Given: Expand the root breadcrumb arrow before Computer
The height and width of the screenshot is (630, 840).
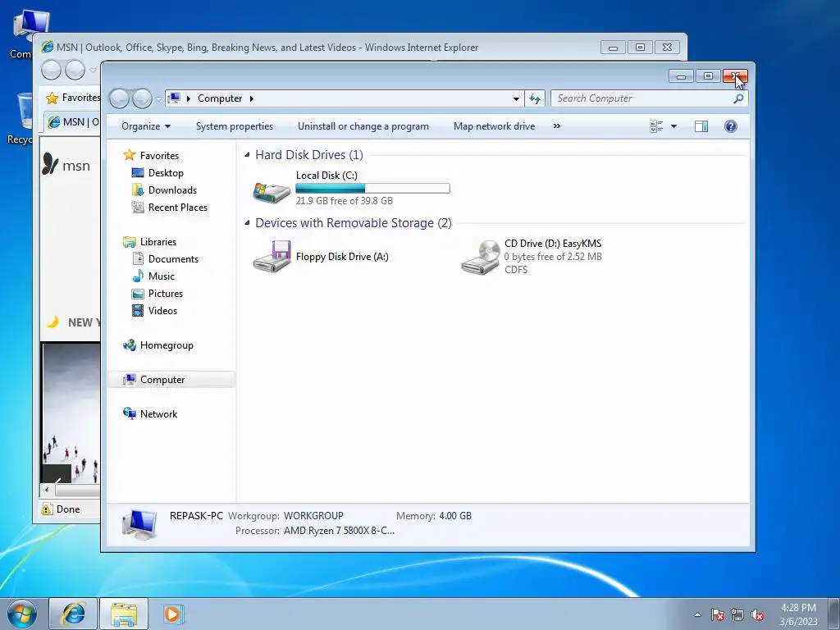Looking at the screenshot, I should click(188, 98).
